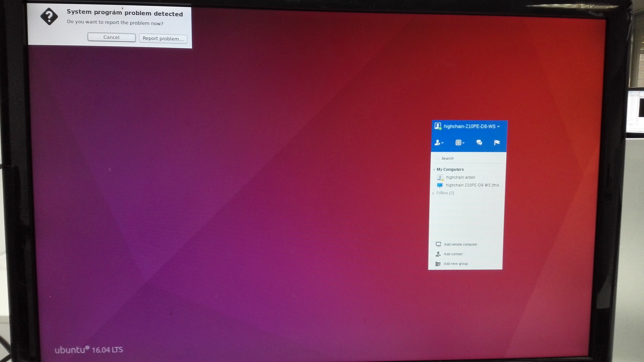The height and width of the screenshot is (362, 644).
Task: Click the magnifier icon in Search field
Action: coord(437,158)
